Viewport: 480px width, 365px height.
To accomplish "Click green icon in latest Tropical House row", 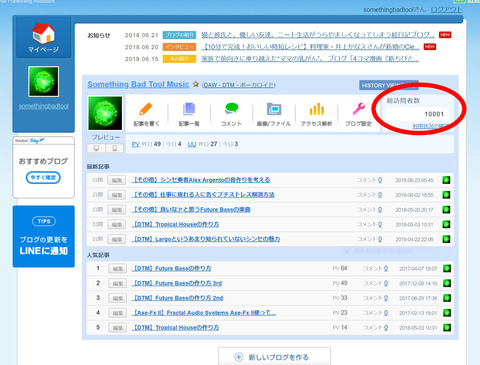I will click(446, 224).
